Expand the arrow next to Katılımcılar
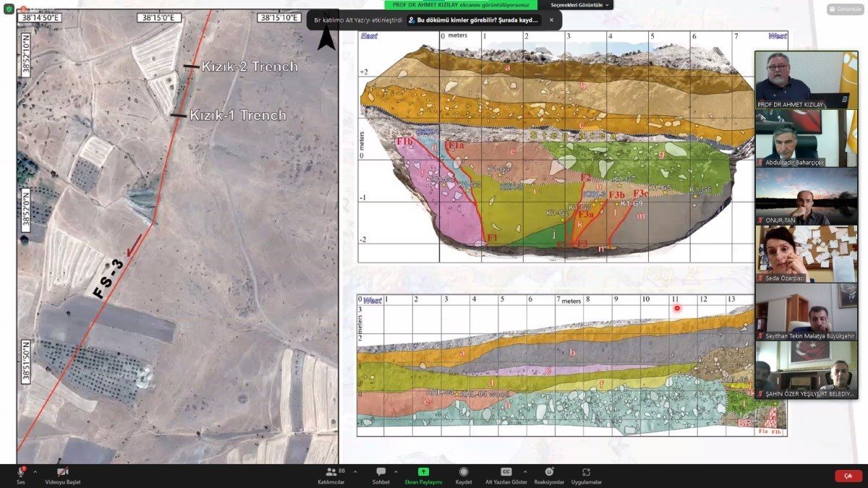Screen dimensions: 868x488 coord(352,471)
